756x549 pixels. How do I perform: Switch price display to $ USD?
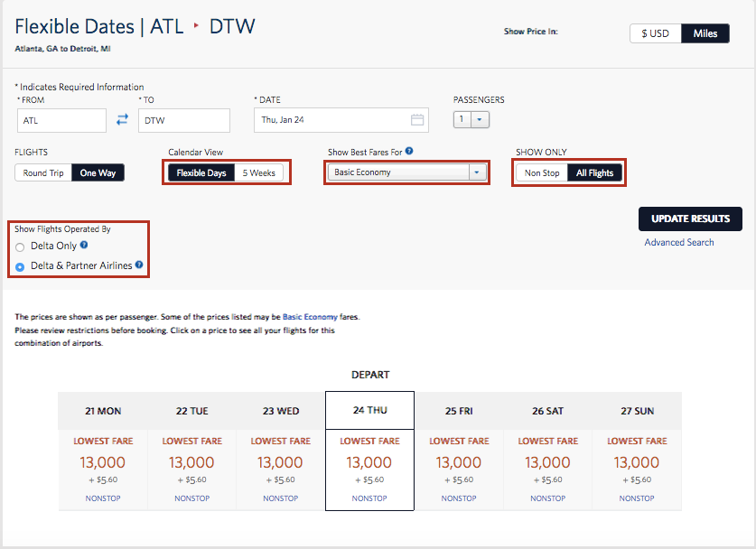point(655,33)
